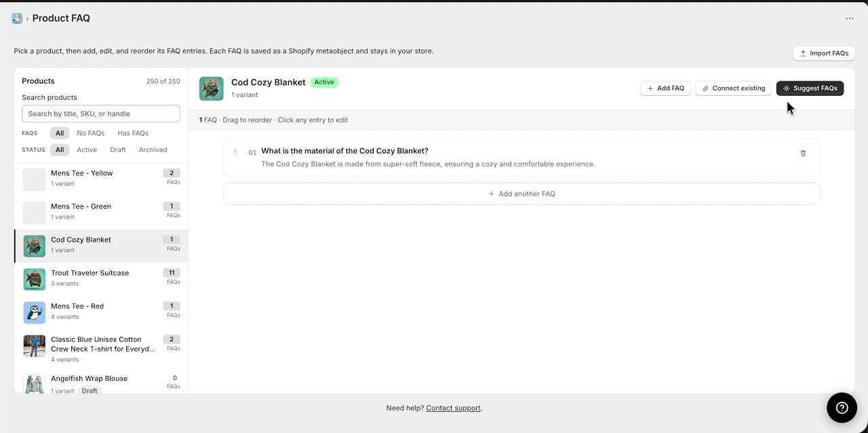The height and width of the screenshot is (433, 868).
Task: Select the All filter under FAQs
Action: tap(60, 133)
